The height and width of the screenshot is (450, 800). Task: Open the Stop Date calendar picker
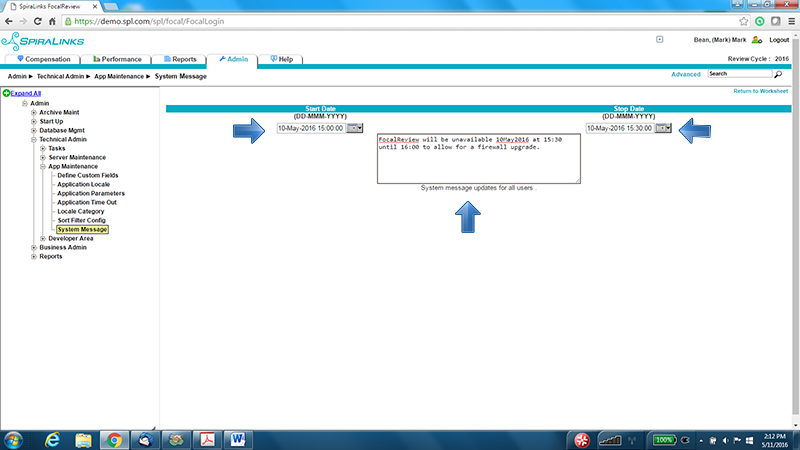(663, 128)
